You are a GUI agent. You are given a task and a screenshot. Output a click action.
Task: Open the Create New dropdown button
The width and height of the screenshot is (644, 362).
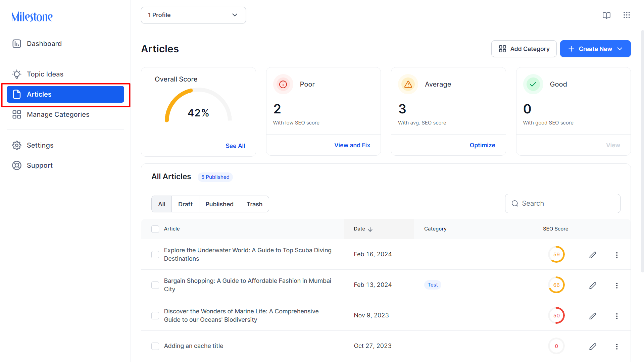(595, 49)
